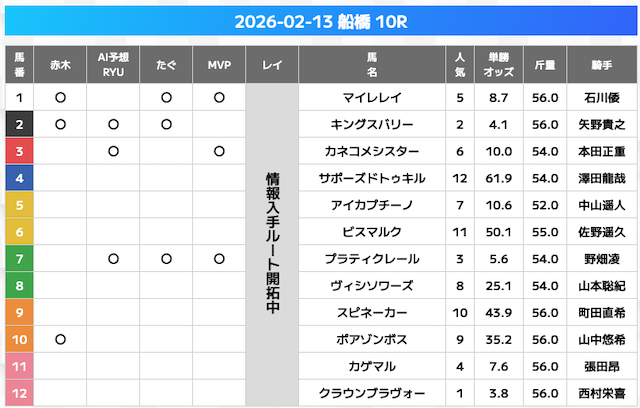Click the AI予想RYU circle for キングスバリー
Image resolution: width=640 pixels, height=408 pixels.
[x=113, y=125]
